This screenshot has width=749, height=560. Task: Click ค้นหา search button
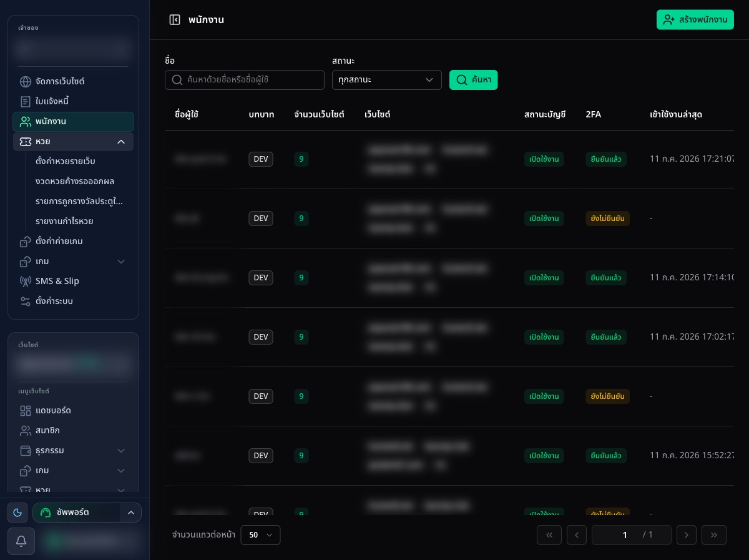pos(474,80)
